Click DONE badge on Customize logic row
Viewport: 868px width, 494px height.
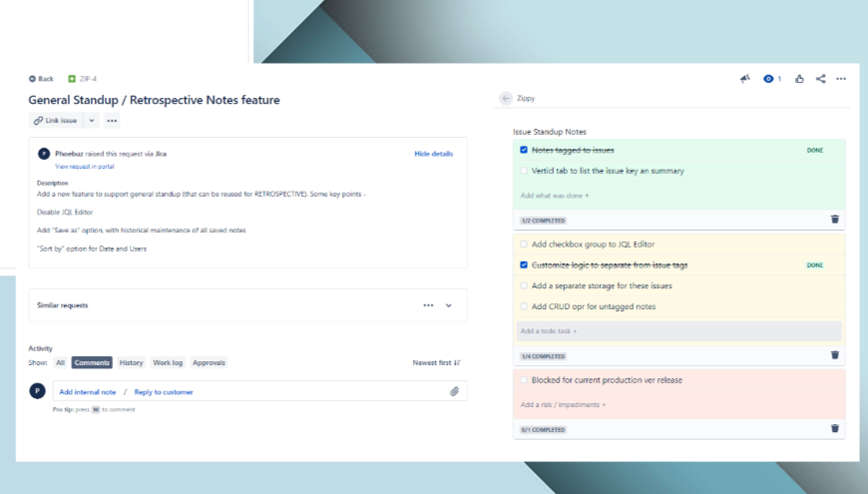[815, 265]
